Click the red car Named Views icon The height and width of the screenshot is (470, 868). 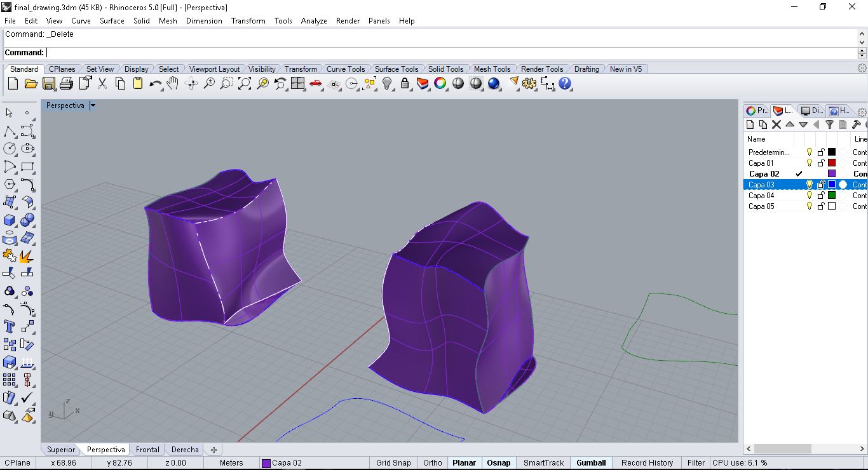coord(315,83)
